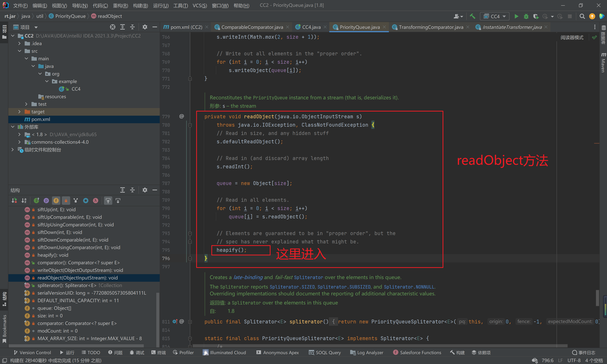Click the Build hammer icon

(x=472, y=16)
